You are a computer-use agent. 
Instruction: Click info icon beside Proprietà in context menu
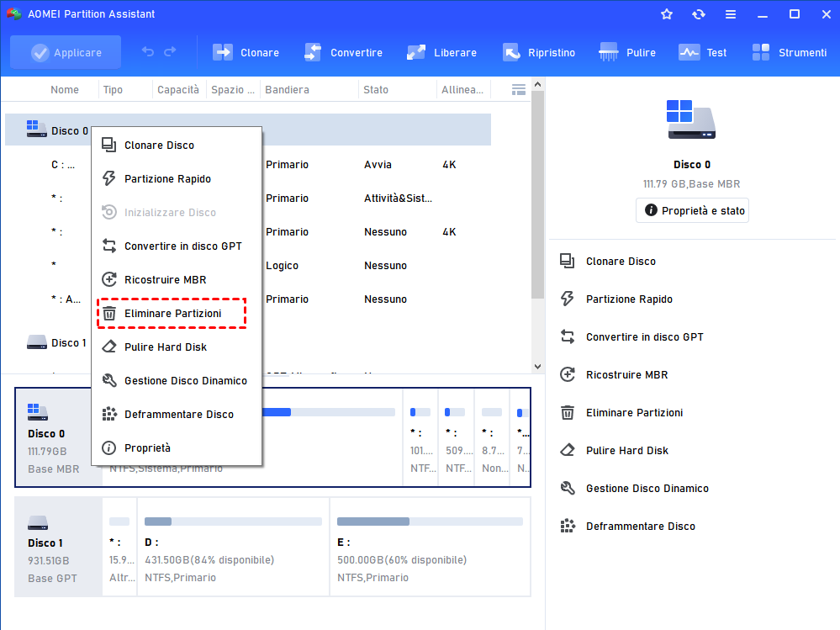coord(108,447)
